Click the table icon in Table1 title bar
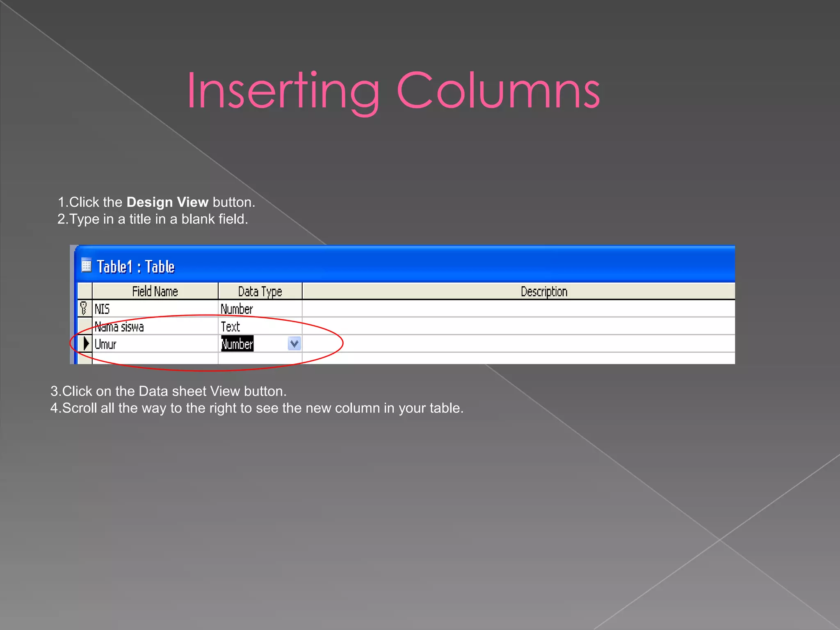This screenshot has height=630, width=840. [86, 265]
